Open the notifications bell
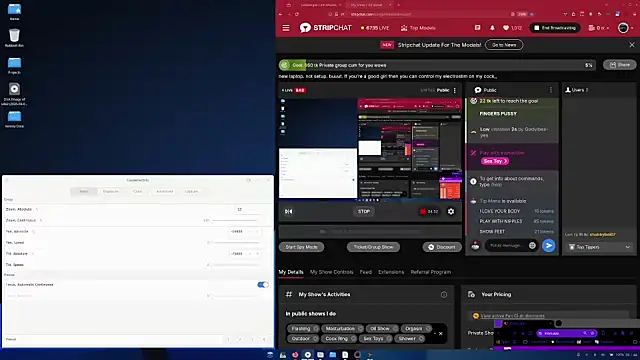 [x=492, y=28]
